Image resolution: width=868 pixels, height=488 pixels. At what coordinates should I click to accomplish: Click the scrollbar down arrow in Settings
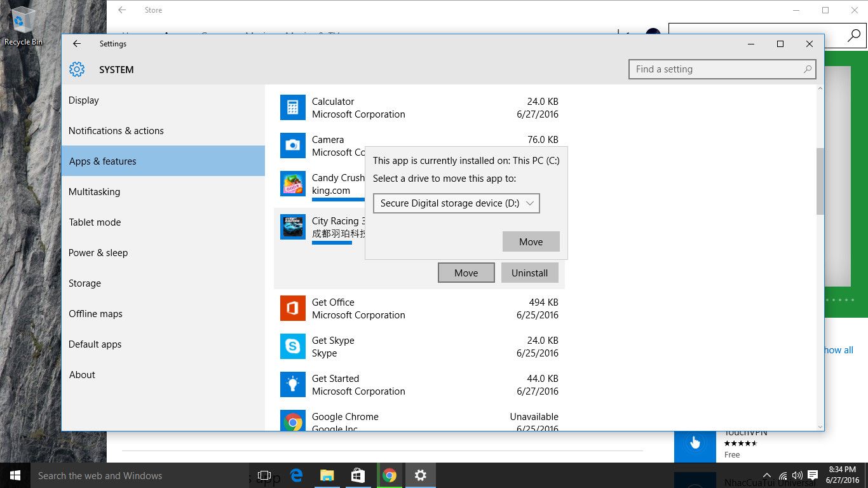pyautogui.click(x=820, y=426)
